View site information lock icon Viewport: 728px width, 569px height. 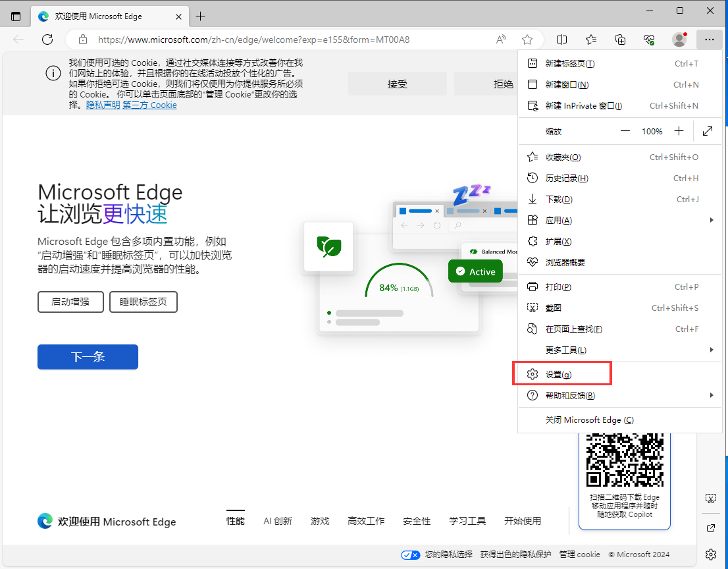(83, 40)
